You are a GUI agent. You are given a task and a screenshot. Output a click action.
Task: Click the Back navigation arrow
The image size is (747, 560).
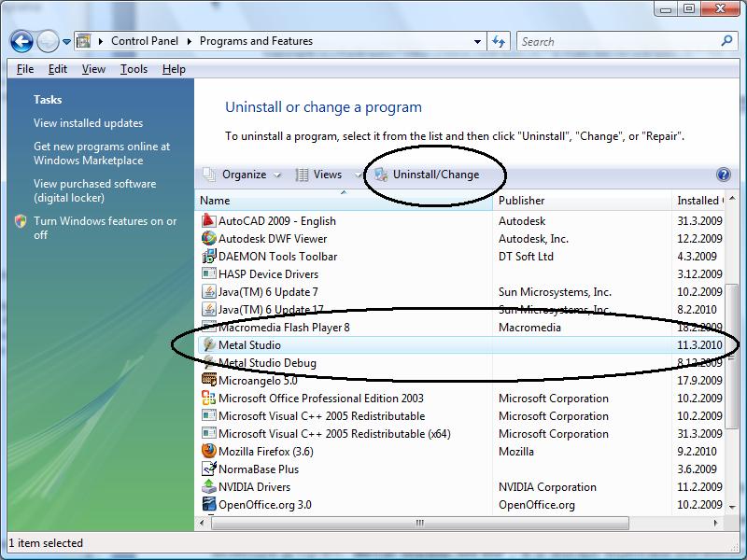click(21, 42)
